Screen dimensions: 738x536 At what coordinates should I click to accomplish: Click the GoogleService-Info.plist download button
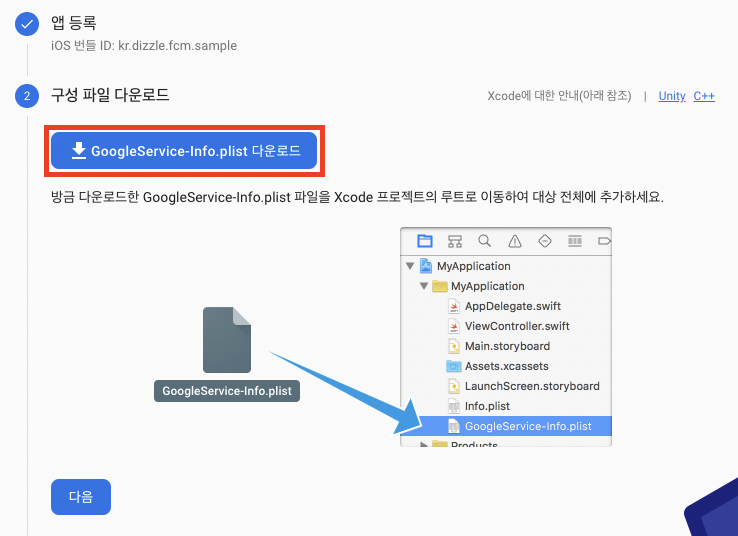184,151
